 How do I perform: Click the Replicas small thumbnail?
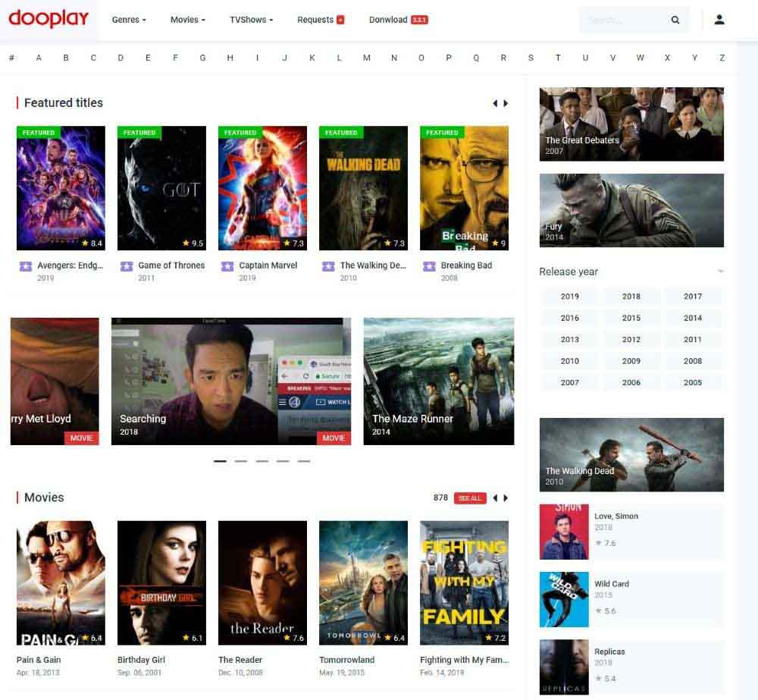click(564, 667)
